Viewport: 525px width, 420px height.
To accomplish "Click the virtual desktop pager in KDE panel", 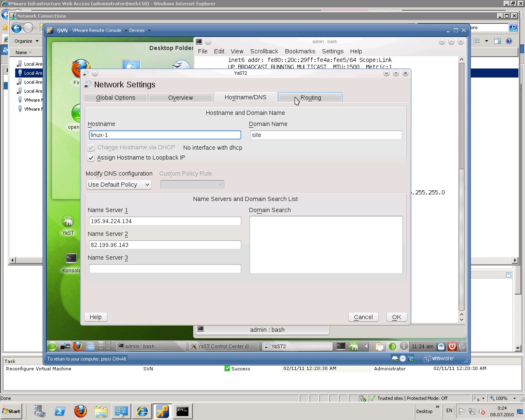I will 104,346.
